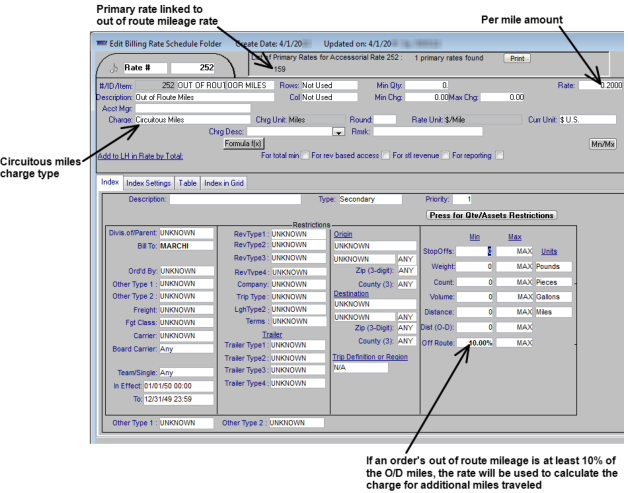This screenshot has width=628, height=493.
Task: Select the Gallons volume unit field
Action: 554,297
